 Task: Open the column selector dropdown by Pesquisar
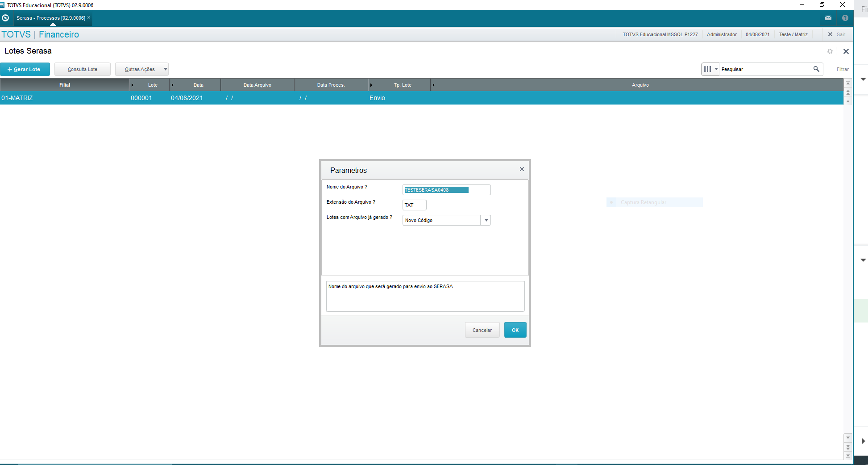pyautogui.click(x=710, y=69)
